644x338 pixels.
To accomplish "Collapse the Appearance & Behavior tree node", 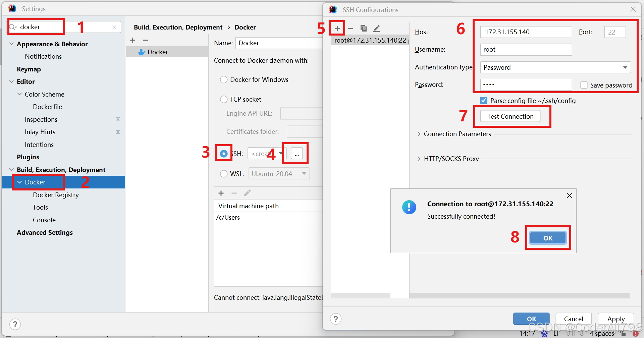I will click(12, 44).
